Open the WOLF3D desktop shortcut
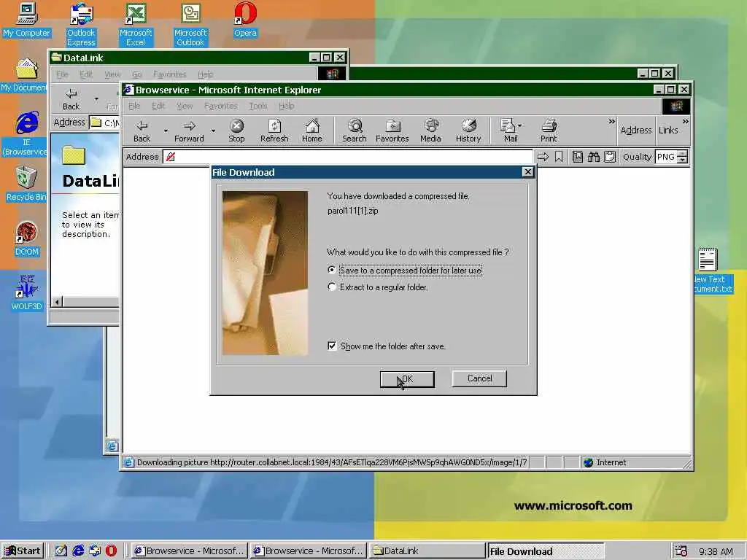 [x=27, y=293]
